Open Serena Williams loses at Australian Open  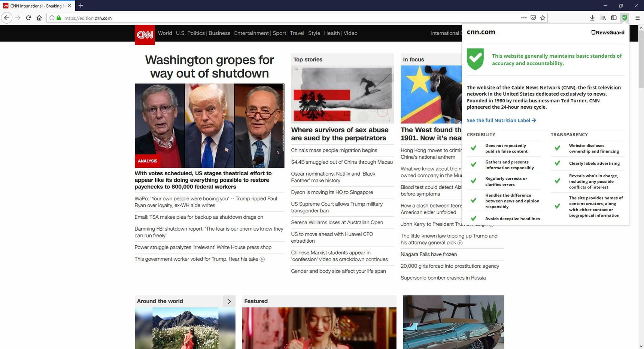pos(337,222)
